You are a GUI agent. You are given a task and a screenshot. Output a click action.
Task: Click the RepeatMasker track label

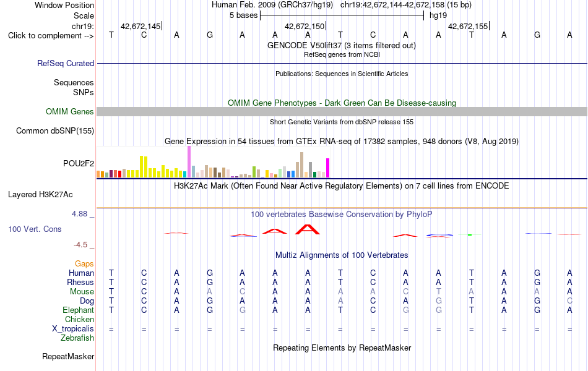pyautogui.click(x=68, y=356)
